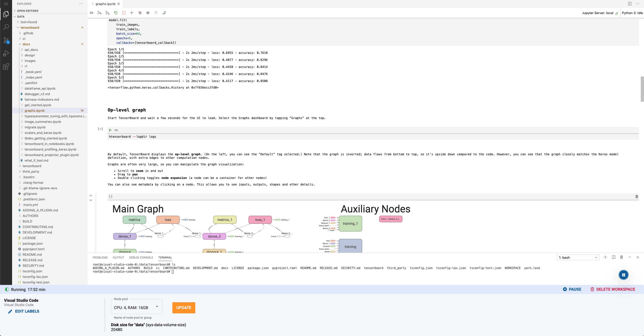The height and width of the screenshot is (336, 644).
Task: Run the %tensorboard cell play button
Action: pyautogui.click(x=110, y=130)
